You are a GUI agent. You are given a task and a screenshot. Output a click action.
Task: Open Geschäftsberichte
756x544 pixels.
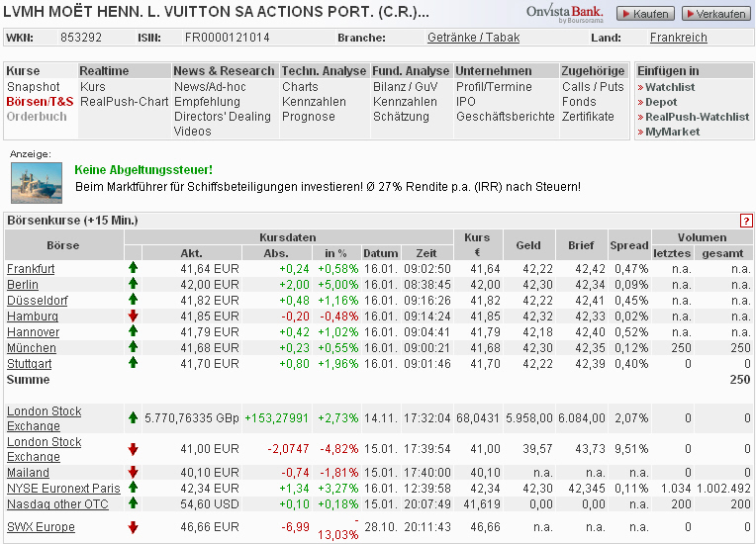click(x=506, y=117)
